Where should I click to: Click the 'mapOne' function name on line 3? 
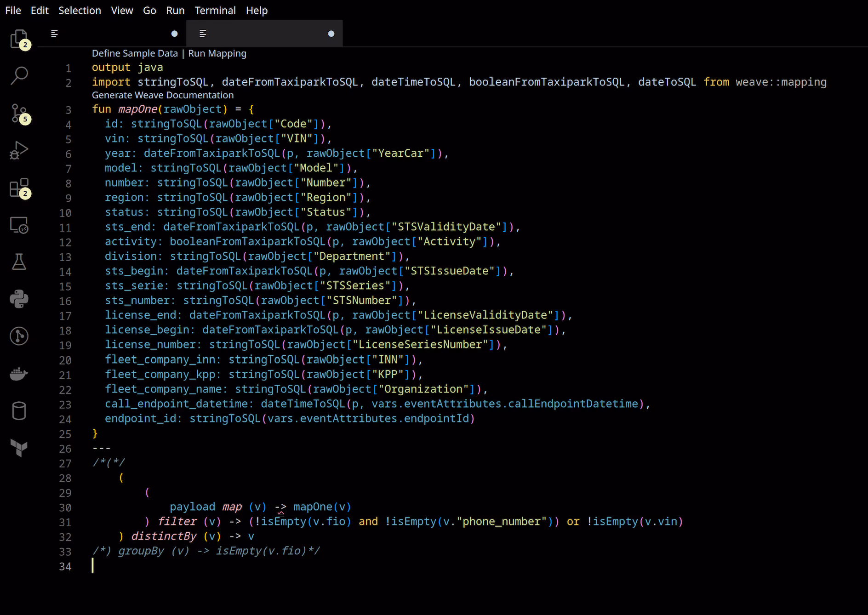(137, 109)
